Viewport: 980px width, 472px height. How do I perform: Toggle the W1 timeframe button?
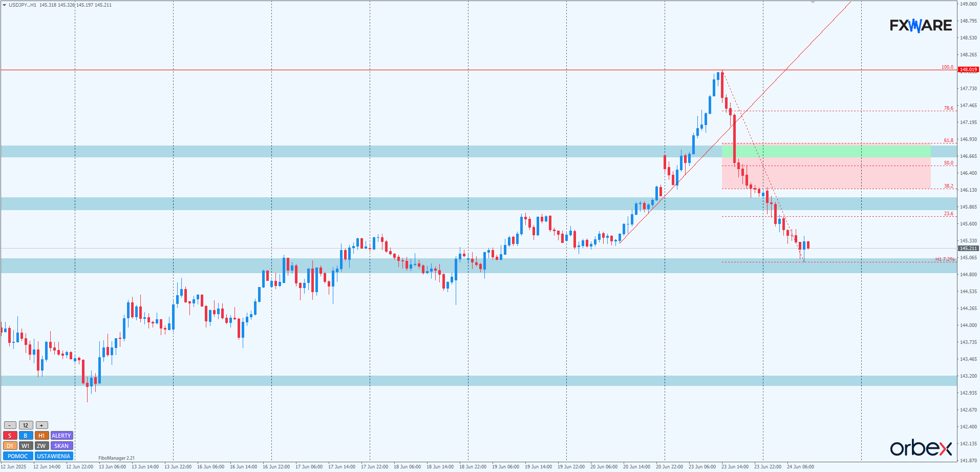(x=26, y=446)
